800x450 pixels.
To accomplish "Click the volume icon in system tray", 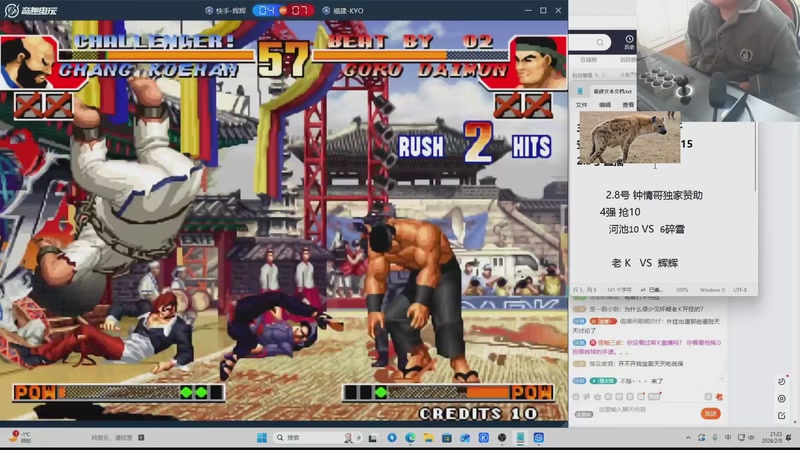I will (x=751, y=438).
